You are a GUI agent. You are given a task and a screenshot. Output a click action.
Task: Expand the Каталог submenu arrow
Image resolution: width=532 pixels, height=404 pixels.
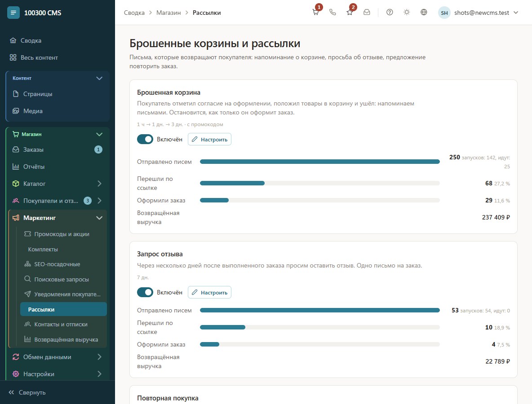(99, 183)
